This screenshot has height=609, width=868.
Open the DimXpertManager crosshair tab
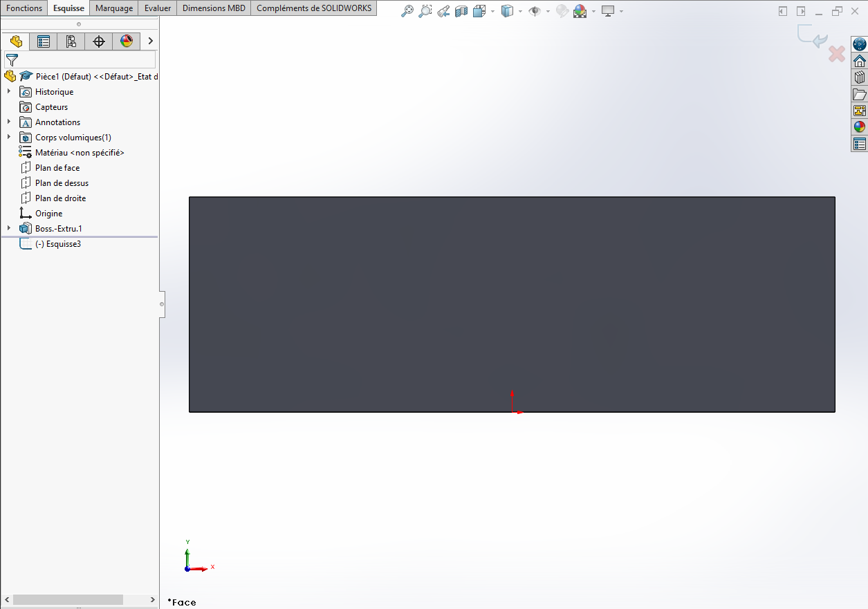(99, 41)
